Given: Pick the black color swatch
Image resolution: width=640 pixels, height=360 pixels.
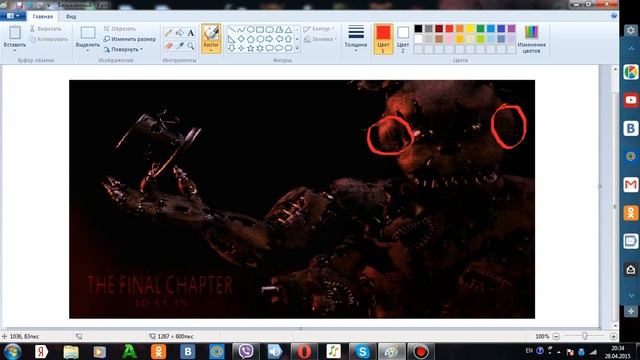Looking at the screenshot, I should click(x=418, y=29).
